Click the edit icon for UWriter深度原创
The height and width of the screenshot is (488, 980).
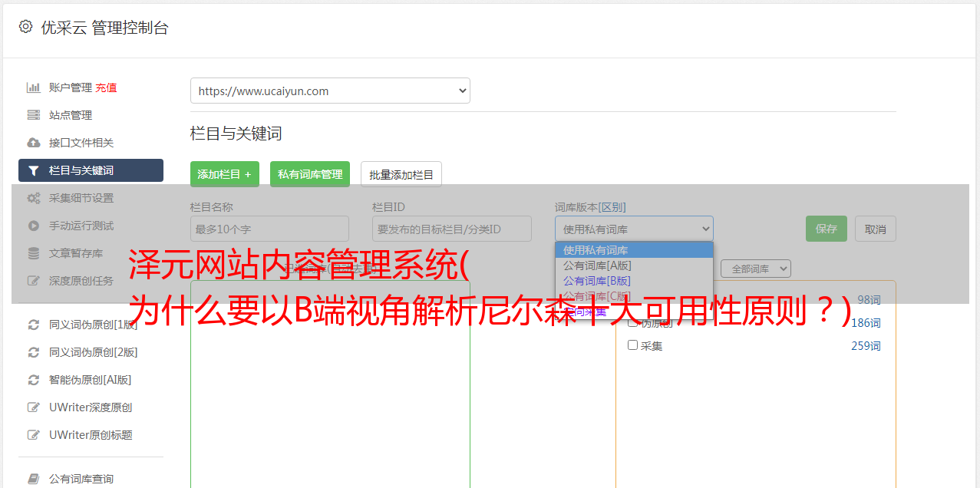click(34, 407)
